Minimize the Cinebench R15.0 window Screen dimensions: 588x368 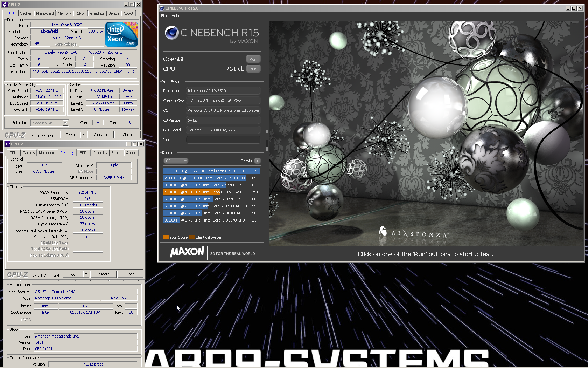pos(568,8)
